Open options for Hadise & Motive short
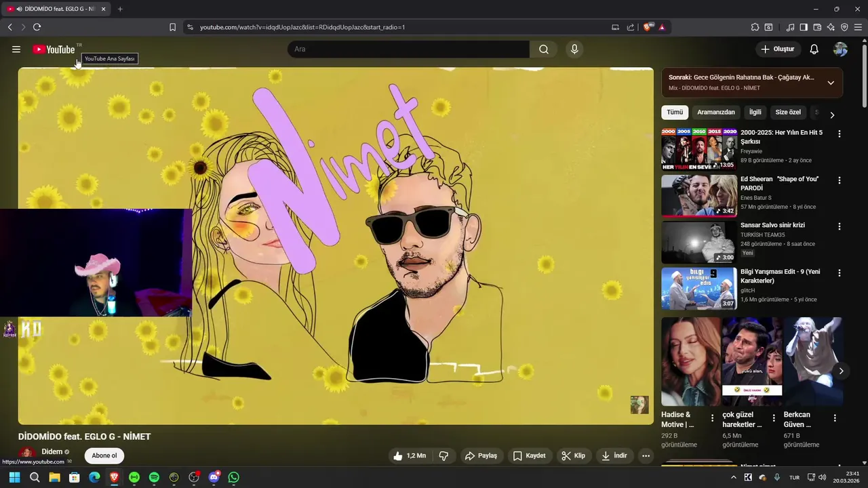 click(x=712, y=418)
